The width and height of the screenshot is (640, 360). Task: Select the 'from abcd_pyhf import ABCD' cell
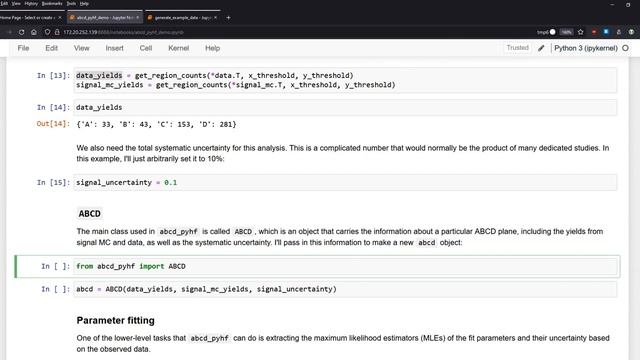(345, 266)
